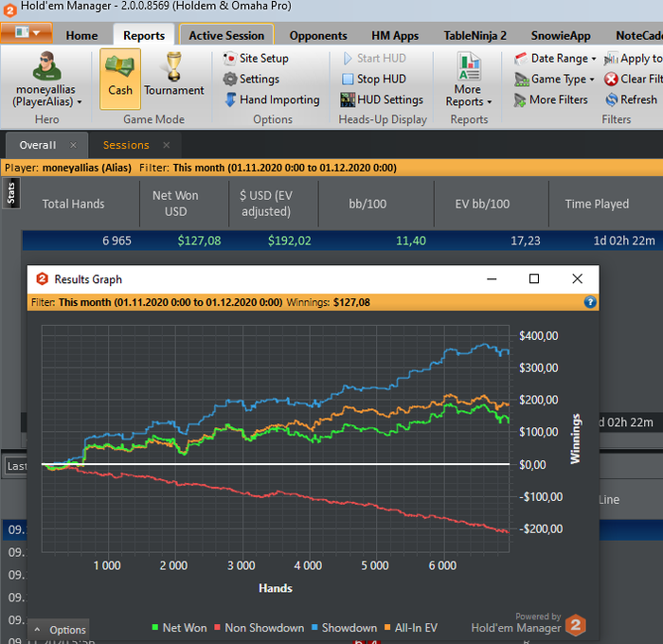Open the TableNinja 2 tab

(475, 36)
